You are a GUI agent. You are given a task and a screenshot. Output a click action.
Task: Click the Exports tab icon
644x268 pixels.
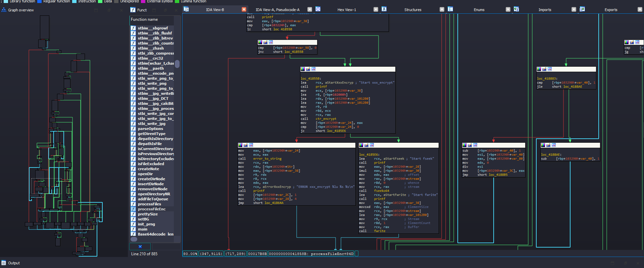click(582, 9)
